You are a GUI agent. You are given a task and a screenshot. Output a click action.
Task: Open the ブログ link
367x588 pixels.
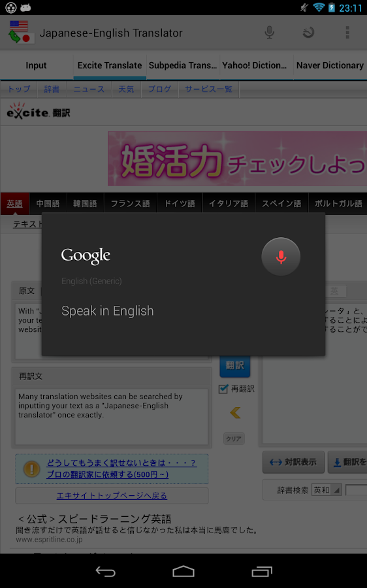(159, 90)
